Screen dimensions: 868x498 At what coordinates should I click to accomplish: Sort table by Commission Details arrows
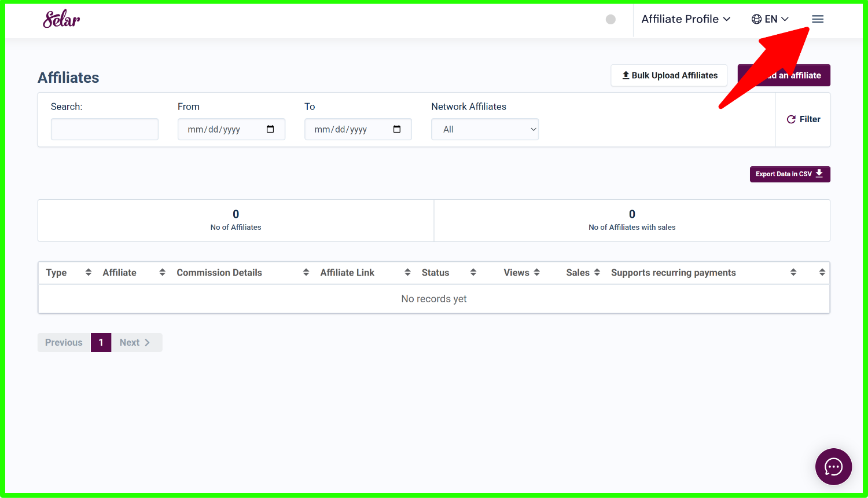pos(306,272)
